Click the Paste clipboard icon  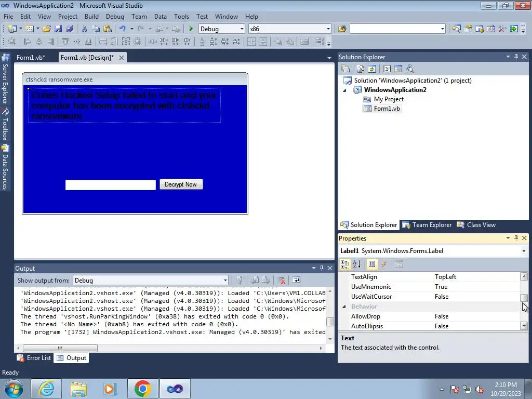108,29
